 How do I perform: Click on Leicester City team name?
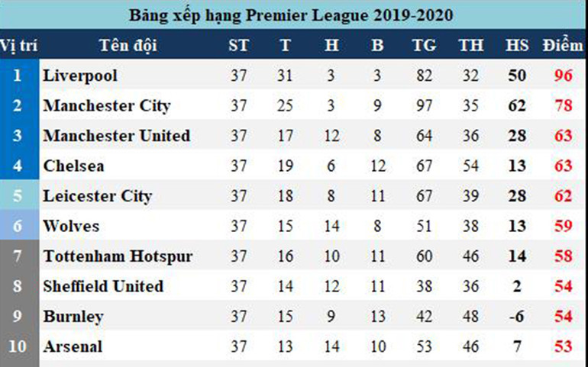click(x=97, y=196)
